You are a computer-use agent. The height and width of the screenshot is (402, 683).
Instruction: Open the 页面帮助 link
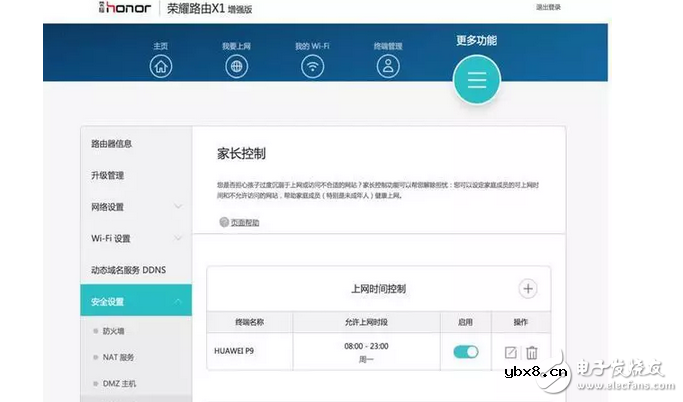coord(245,223)
